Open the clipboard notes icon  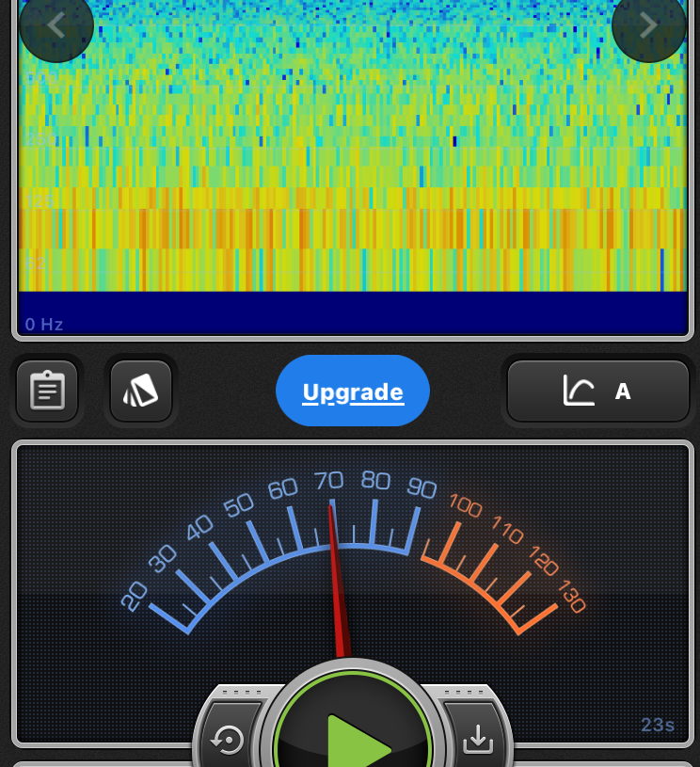point(47,391)
